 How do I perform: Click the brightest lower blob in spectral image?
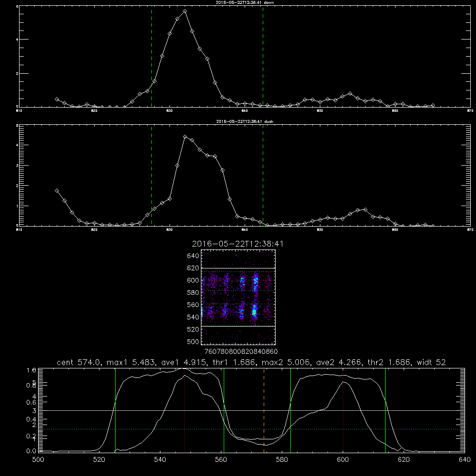point(254,312)
